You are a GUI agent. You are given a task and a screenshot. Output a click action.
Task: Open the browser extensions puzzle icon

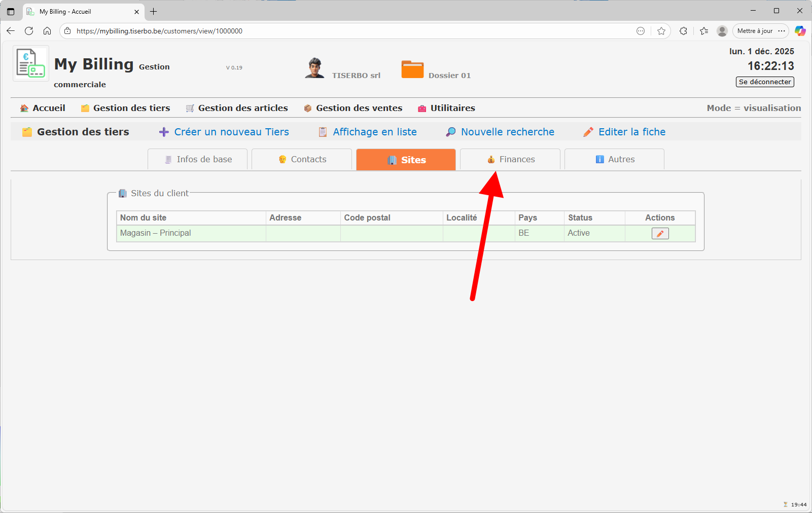point(683,31)
